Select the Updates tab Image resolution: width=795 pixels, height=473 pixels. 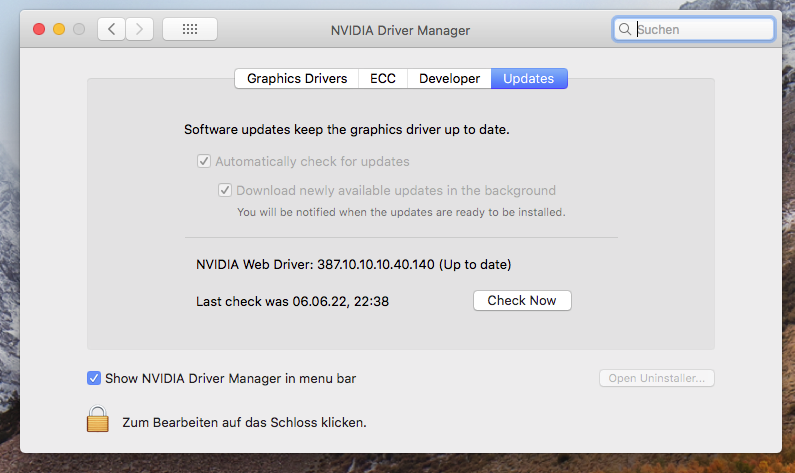coord(529,78)
